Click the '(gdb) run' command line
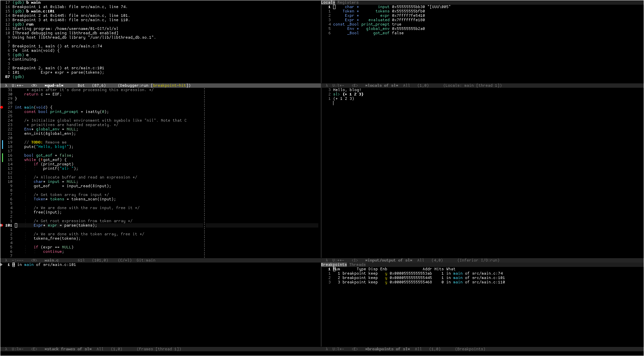The height and width of the screenshot is (356, 644). click(23, 24)
